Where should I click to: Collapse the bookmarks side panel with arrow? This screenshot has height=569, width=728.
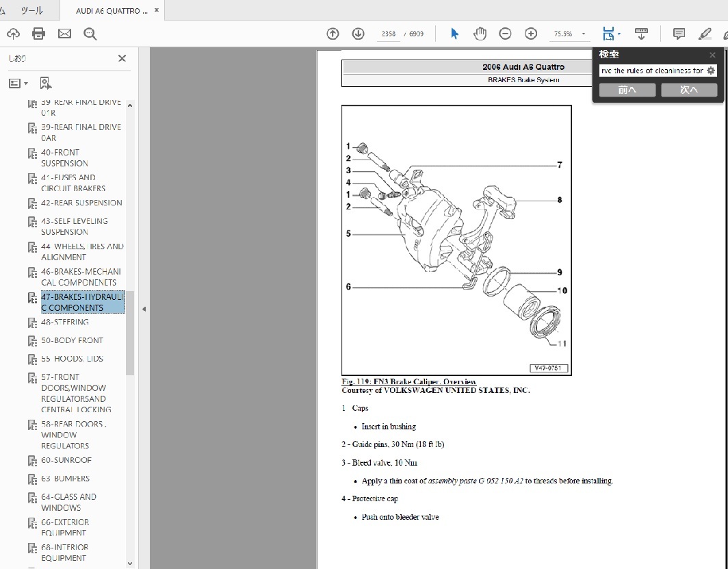(144, 309)
